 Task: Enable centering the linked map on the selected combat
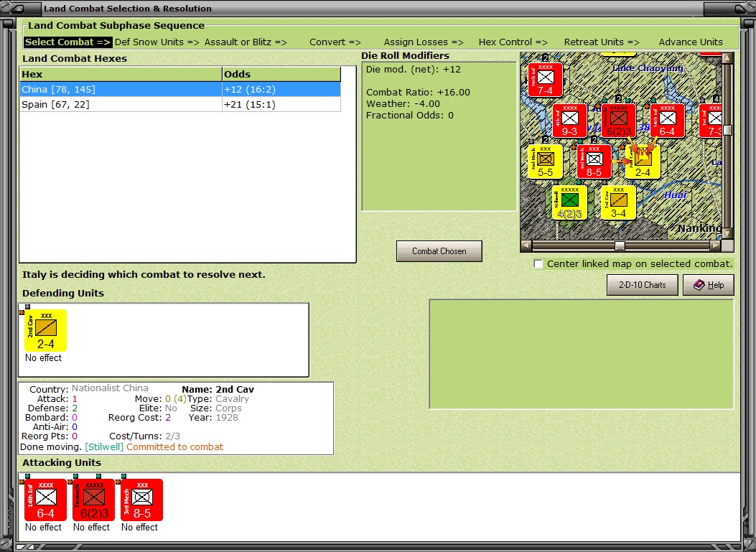point(538,263)
